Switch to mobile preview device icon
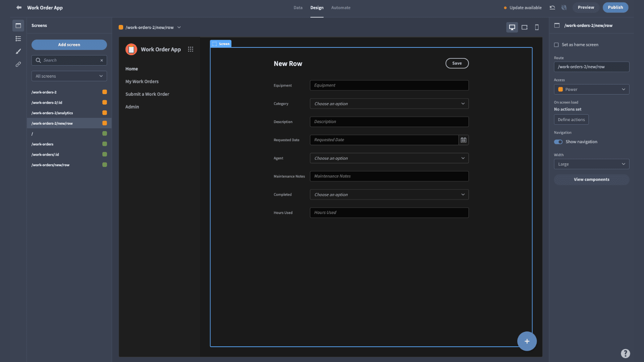644x362 pixels. point(537,27)
